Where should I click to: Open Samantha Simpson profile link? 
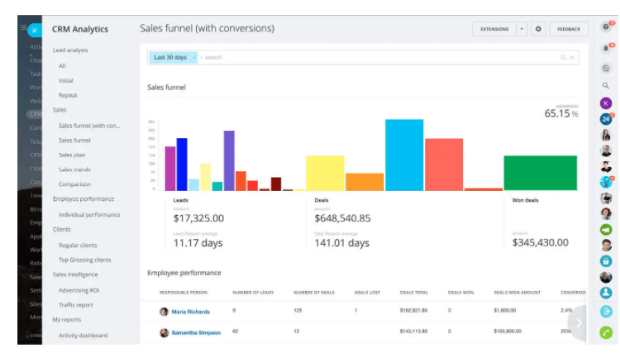[196, 333]
